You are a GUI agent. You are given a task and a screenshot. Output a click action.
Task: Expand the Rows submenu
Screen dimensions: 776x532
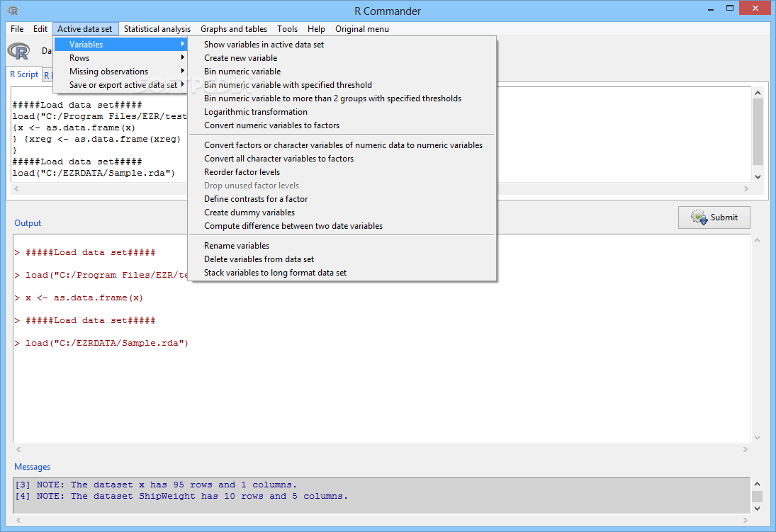click(120, 58)
